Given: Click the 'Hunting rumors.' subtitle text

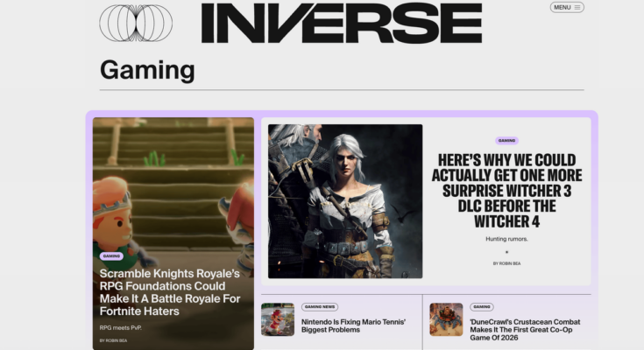Looking at the screenshot, I should (506, 239).
